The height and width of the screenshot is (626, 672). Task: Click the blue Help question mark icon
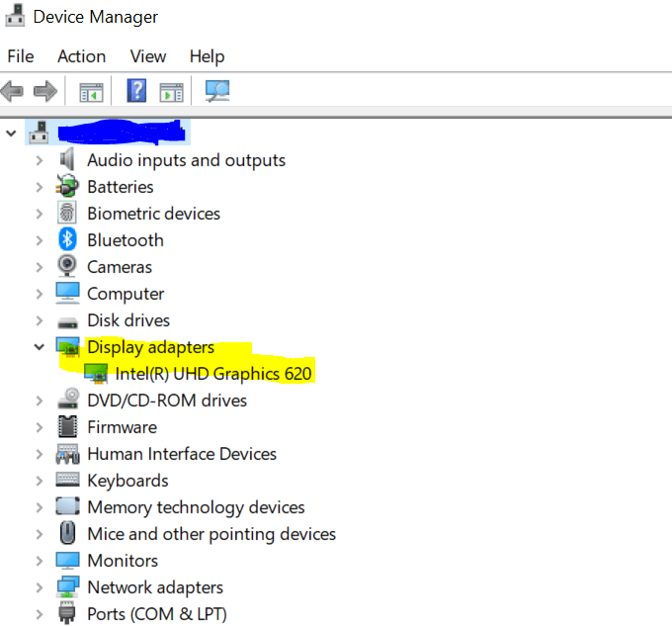point(137,91)
